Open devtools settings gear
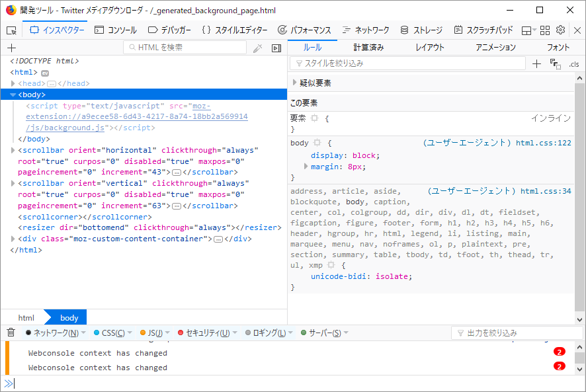Viewport: 586px width, 392px height. tap(560, 30)
